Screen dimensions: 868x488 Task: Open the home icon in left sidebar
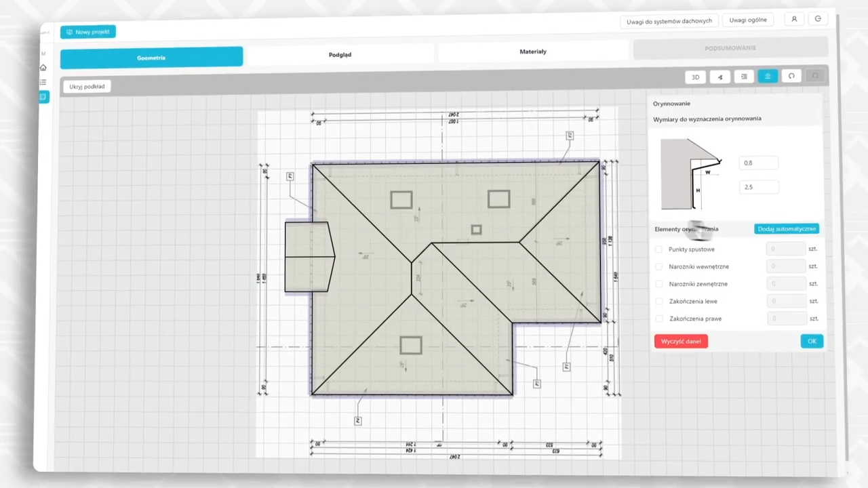coord(43,68)
